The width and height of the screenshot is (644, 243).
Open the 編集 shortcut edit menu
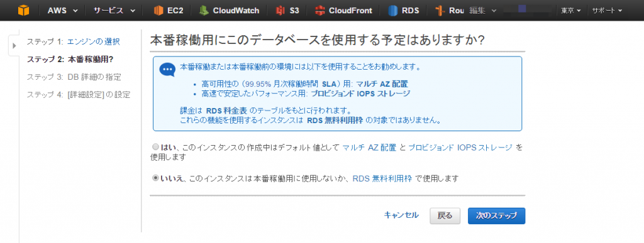[x=482, y=11]
